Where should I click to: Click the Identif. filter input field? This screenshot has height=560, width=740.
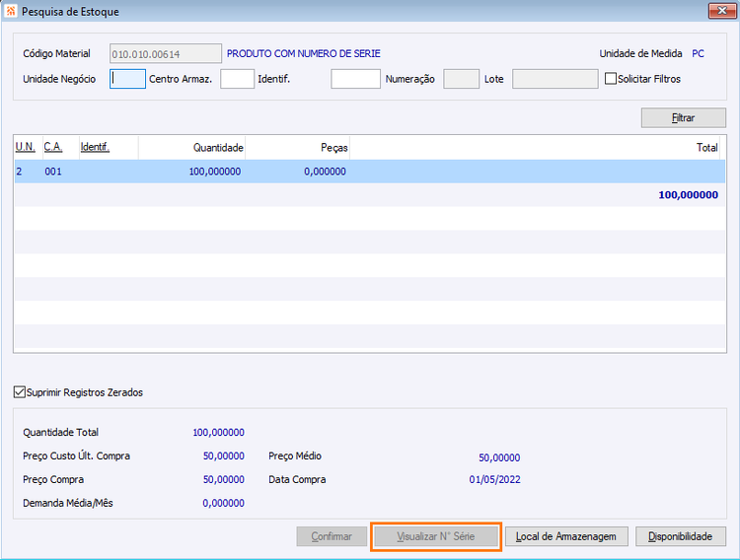click(x=355, y=79)
